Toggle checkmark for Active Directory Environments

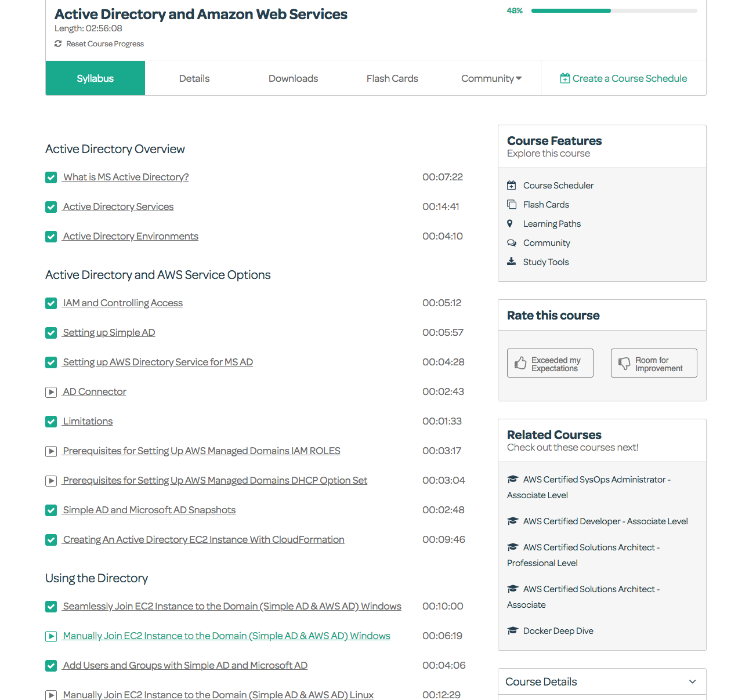pos(51,237)
